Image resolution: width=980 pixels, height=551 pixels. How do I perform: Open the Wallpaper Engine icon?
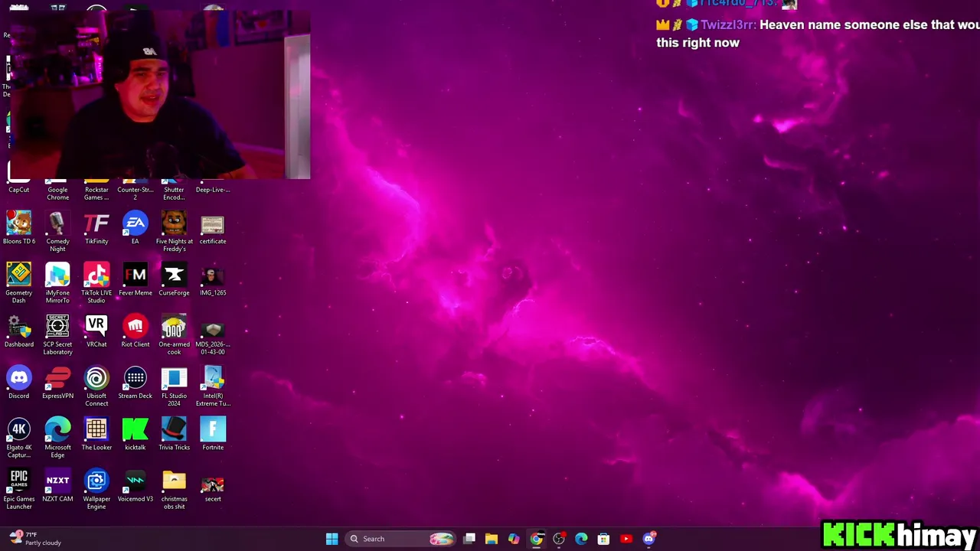click(96, 489)
